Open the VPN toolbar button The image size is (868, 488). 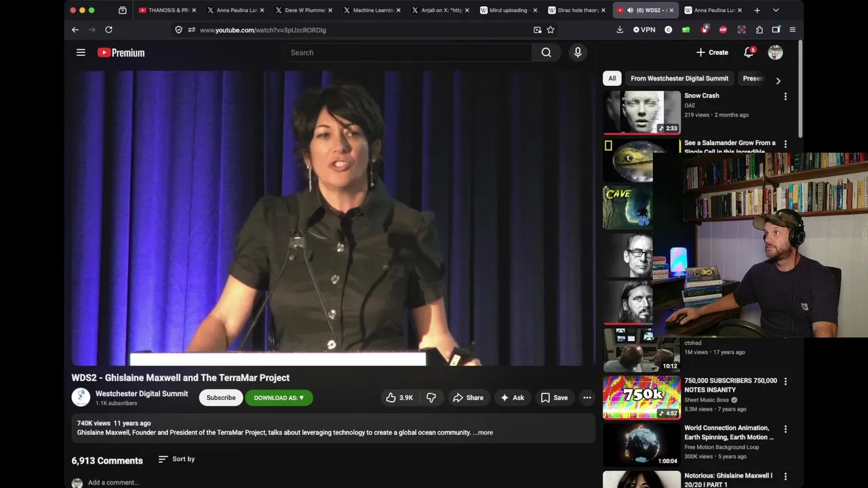click(x=644, y=30)
